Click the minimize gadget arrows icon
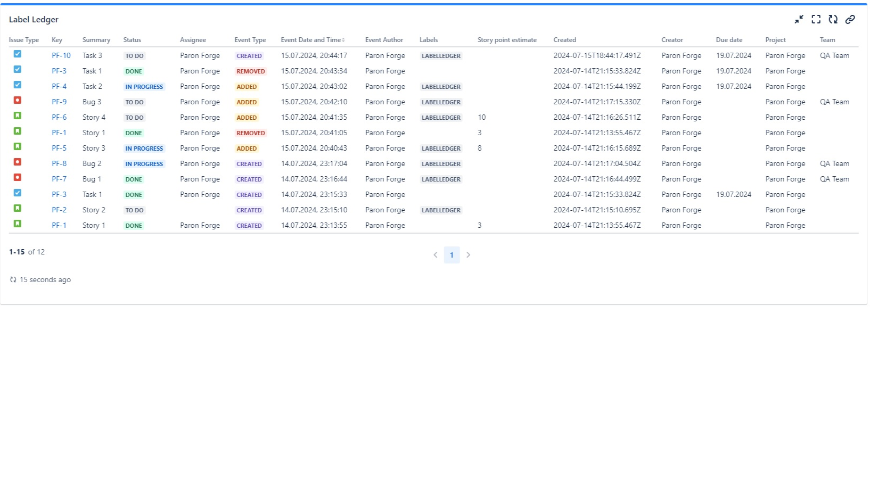 [x=799, y=19]
